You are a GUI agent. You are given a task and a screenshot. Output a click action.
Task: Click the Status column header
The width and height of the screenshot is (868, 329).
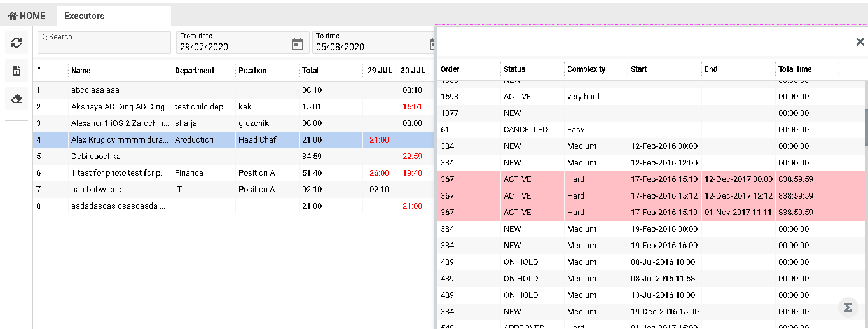point(514,69)
